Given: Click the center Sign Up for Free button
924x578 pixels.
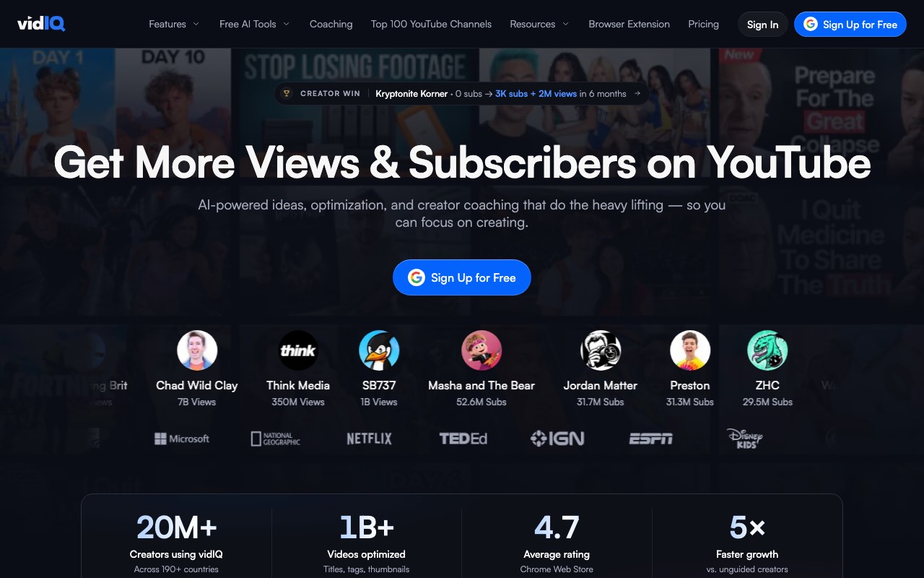Looking at the screenshot, I should pos(462,277).
